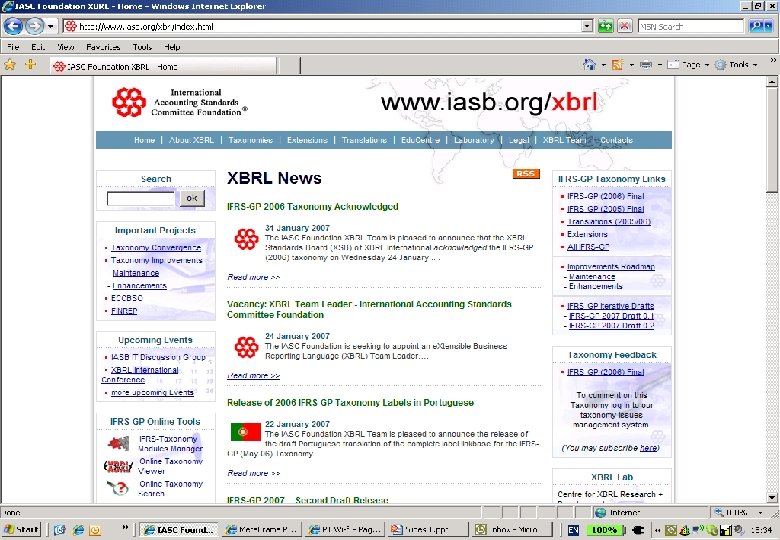Open About XBRL in navigation bar
780x540 pixels.
[192, 140]
